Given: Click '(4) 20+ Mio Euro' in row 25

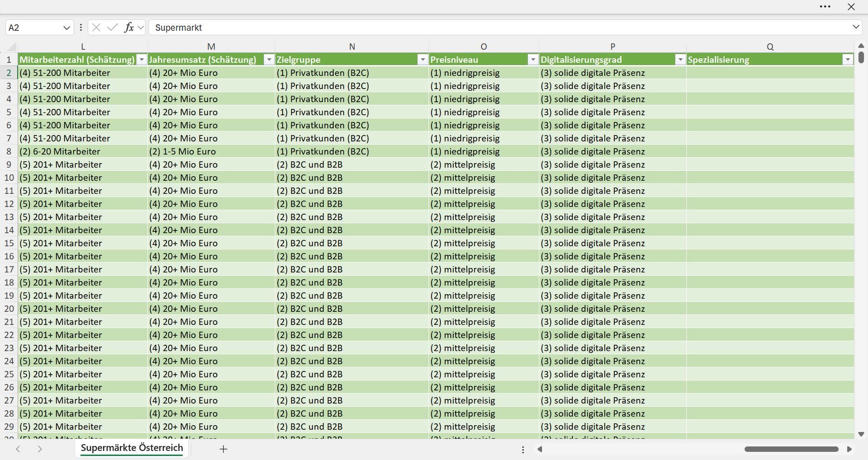Looking at the screenshot, I should (x=211, y=374).
